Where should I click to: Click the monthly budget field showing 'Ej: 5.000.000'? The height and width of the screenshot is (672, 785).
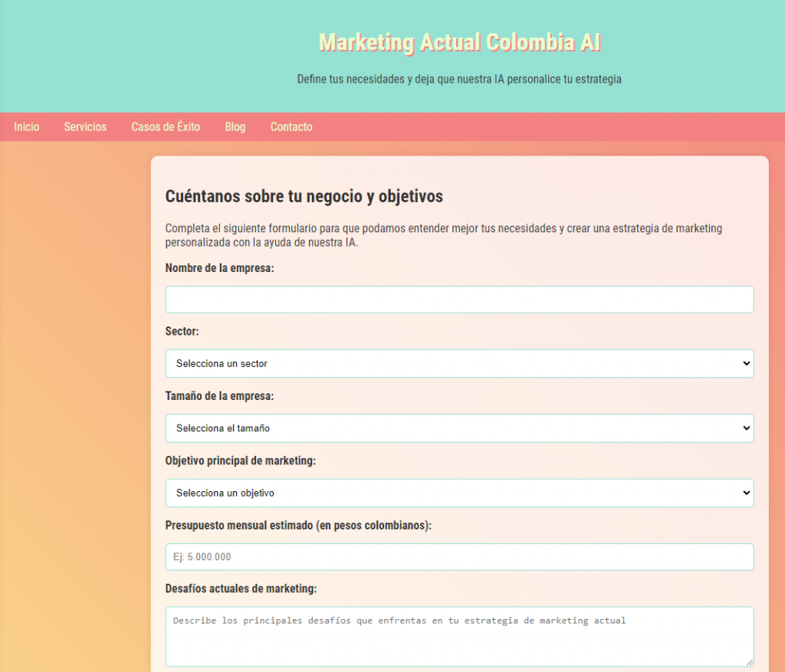pyautogui.click(x=459, y=557)
